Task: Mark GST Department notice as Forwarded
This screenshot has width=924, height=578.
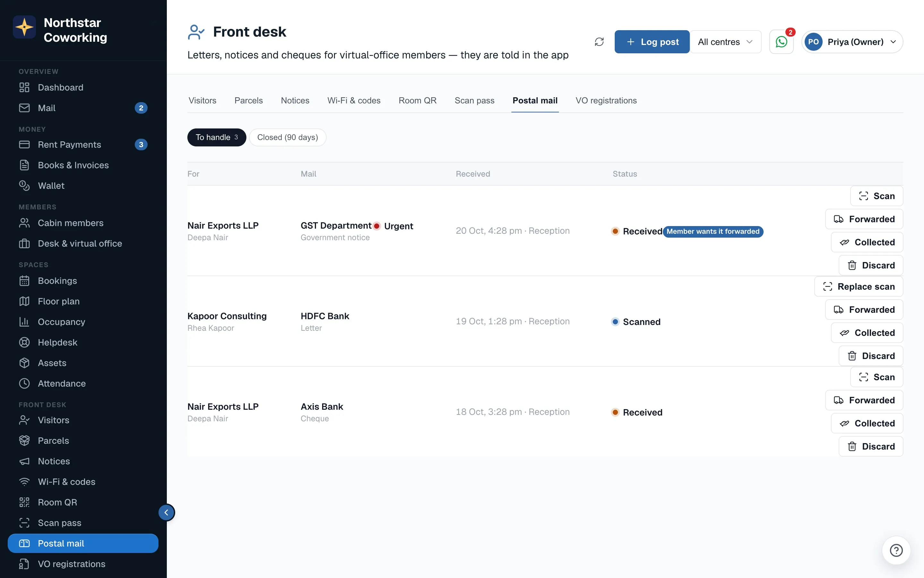Action: (864, 219)
